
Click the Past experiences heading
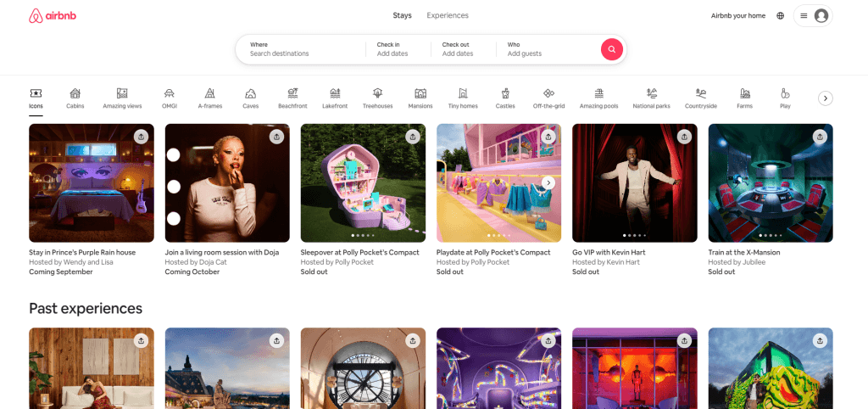pyautogui.click(x=86, y=308)
